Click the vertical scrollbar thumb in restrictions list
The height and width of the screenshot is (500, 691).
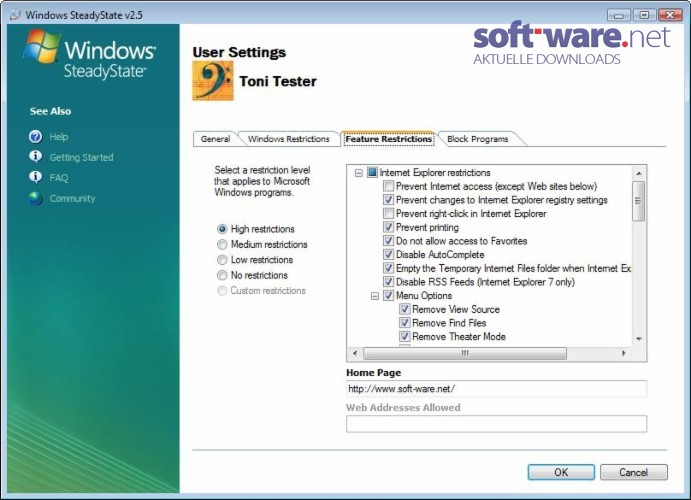[x=639, y=201]
